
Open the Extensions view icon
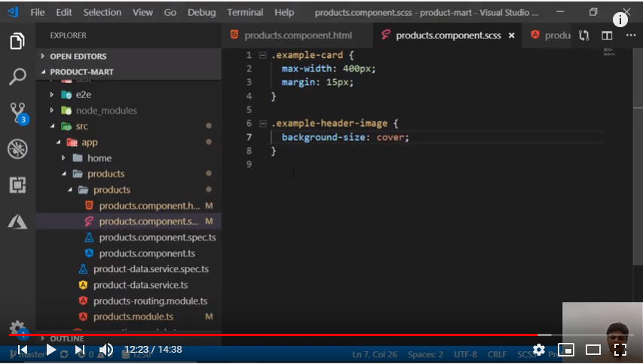point(17,185)
